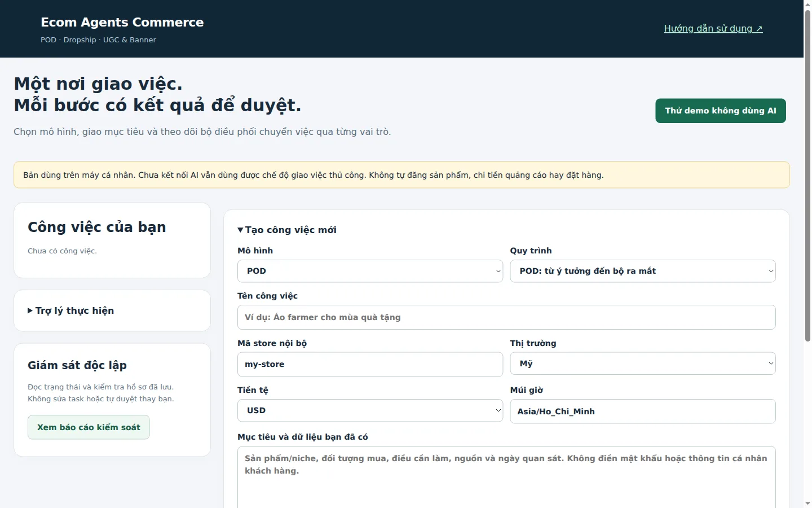Click the 'Mã store nội bộ' field label

tap(272, 343)
